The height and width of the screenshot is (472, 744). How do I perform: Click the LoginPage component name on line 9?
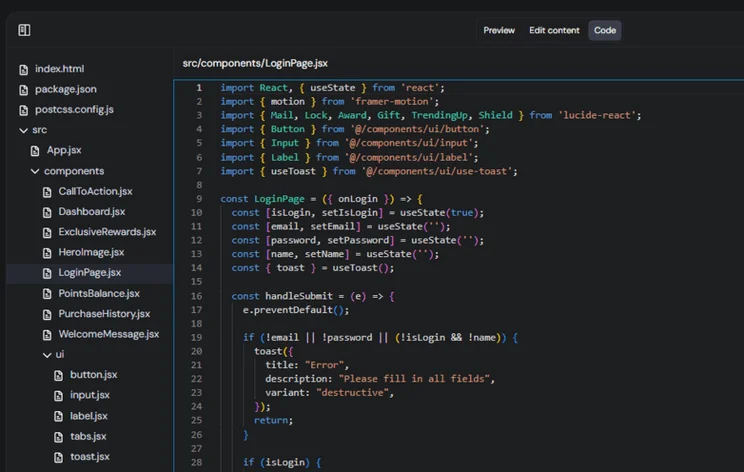(279, 199)
